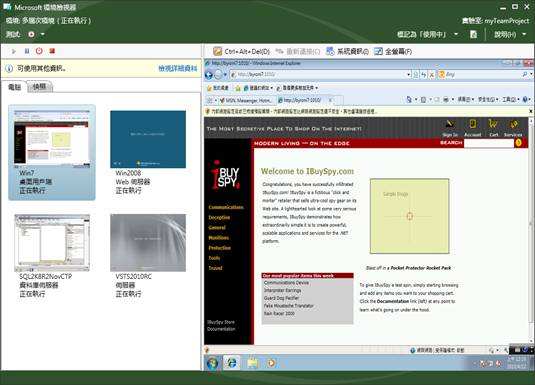Stop the environment with red square icon
The height and width of the screenshot is (385, 535).
coord(52,51)
